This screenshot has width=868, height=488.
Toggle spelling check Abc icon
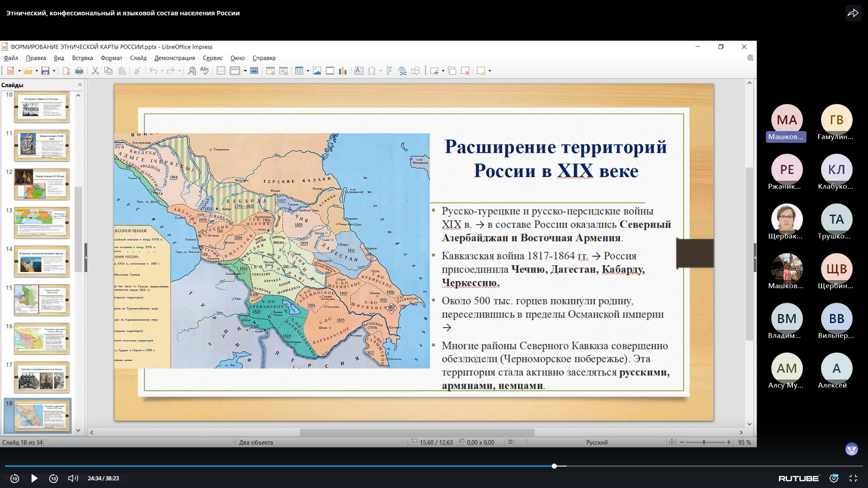point(204,71)
